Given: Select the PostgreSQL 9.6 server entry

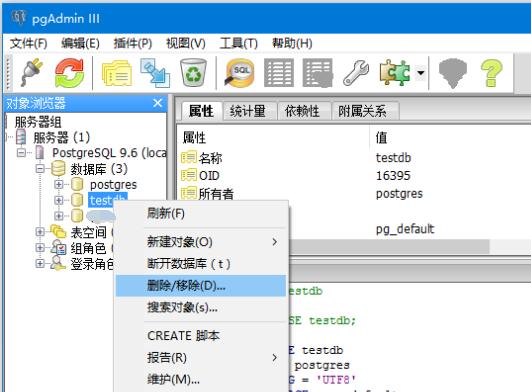Looking at the screenshot, I should tap(109, 153).
